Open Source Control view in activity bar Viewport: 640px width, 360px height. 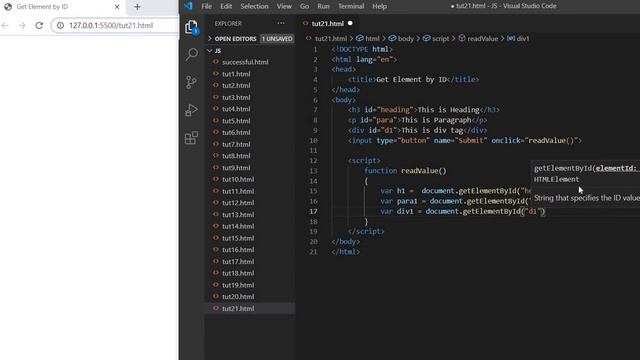coord(191,82)
